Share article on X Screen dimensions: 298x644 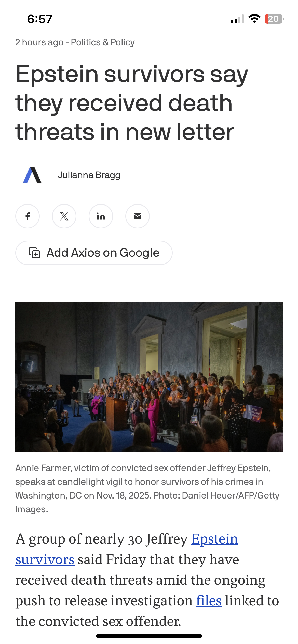(x=64, y=216)
